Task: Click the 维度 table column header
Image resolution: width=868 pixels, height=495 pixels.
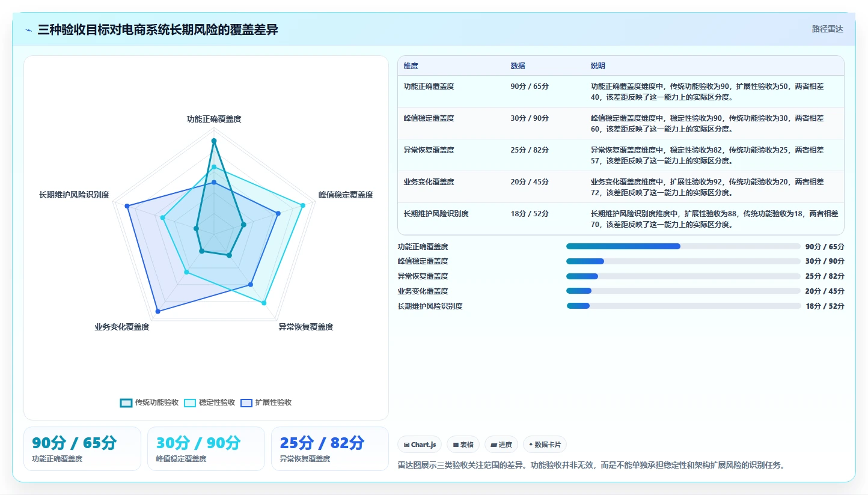Action: pos(411,66)
